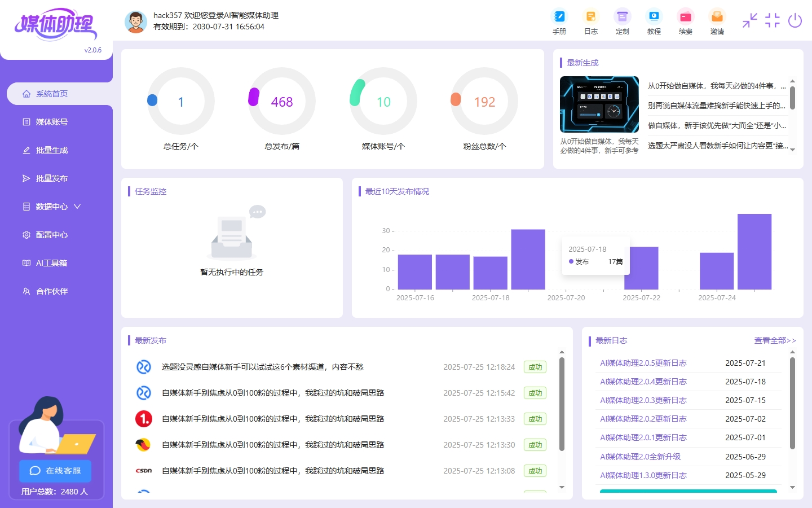Click the collapse-screen arrows icon at top right

click(x=749, y=21)
